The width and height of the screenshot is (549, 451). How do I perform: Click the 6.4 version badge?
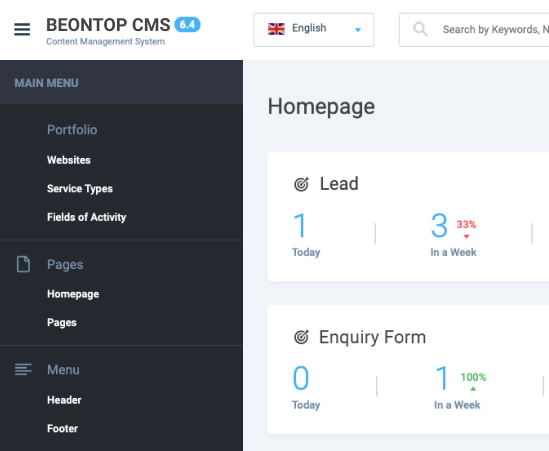point(187,25)
